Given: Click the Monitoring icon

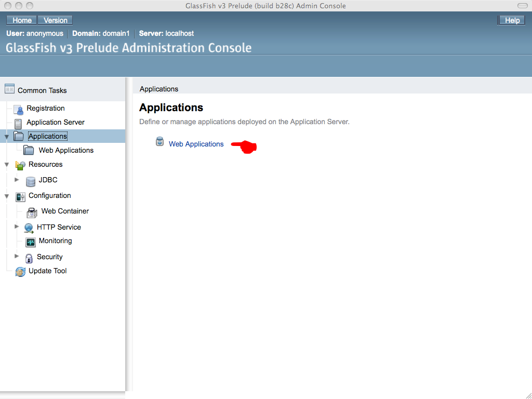Looking at the screenshot, I should click(x=31, y=242).
